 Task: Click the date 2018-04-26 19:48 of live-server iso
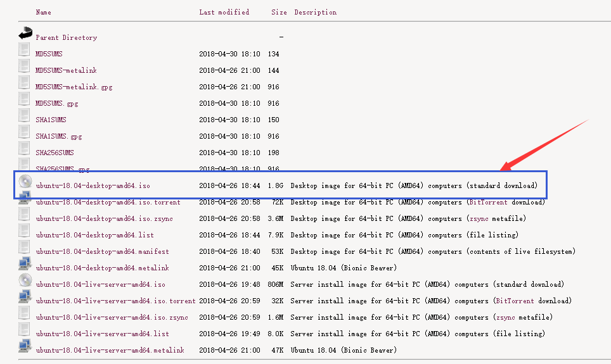229,285
